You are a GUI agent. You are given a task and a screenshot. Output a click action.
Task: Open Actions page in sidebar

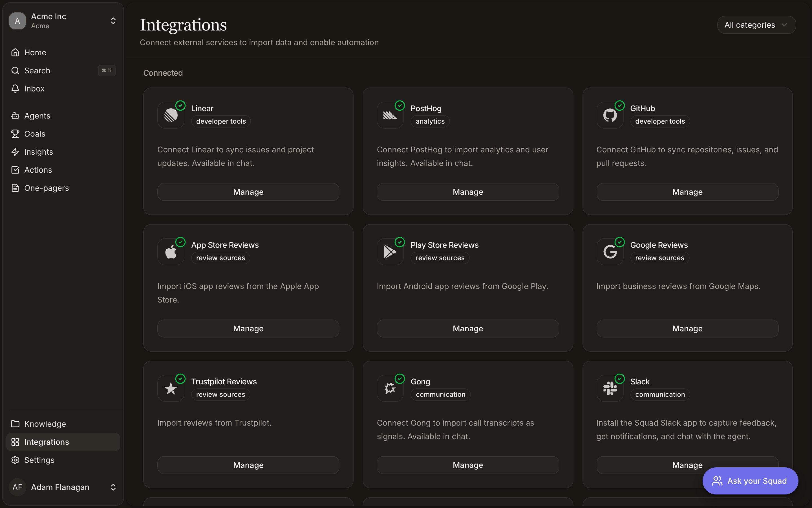pos(63,170)
